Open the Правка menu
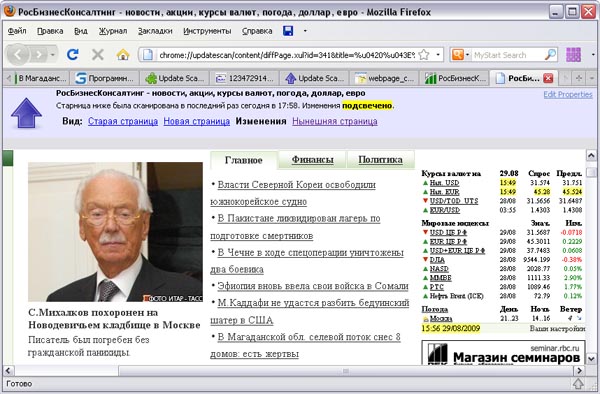The image size is (600, 394). [50, 31]
